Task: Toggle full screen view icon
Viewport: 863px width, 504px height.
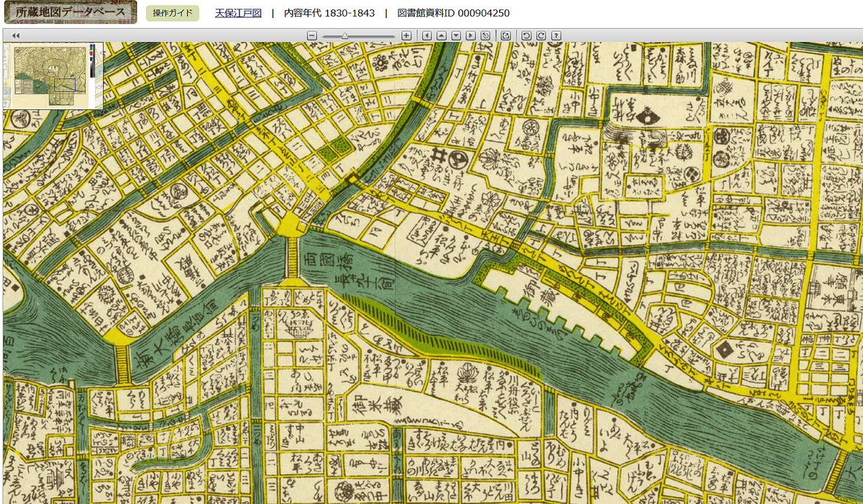Action: (506, 35)
